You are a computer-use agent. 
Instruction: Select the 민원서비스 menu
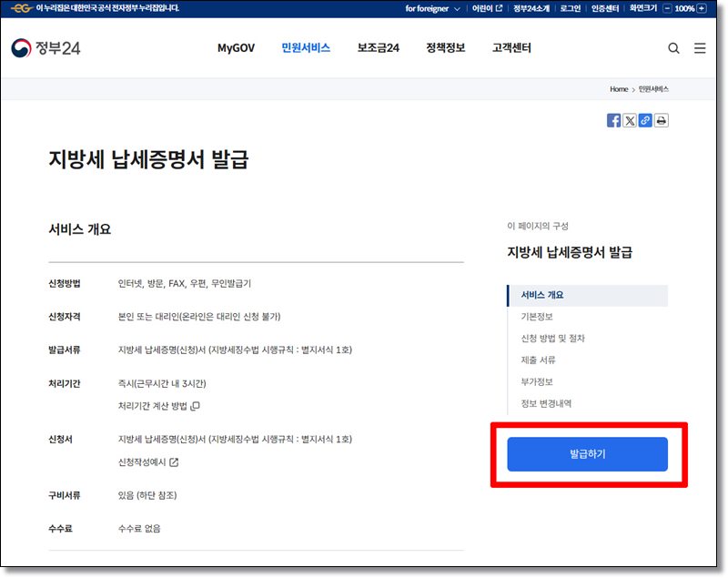(x=306, y=48)
